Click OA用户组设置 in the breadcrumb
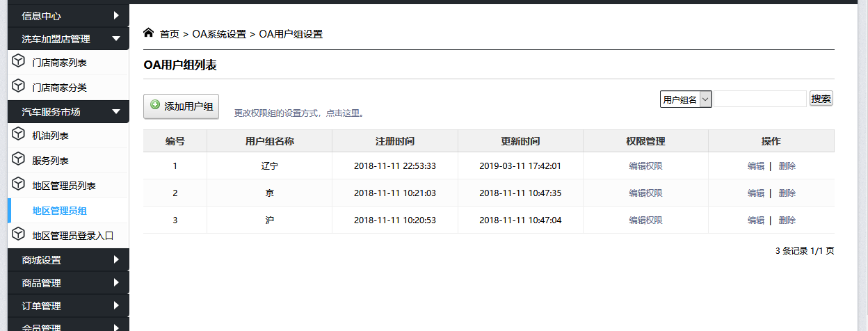868x331 pixels. click(x=291, y=34)
